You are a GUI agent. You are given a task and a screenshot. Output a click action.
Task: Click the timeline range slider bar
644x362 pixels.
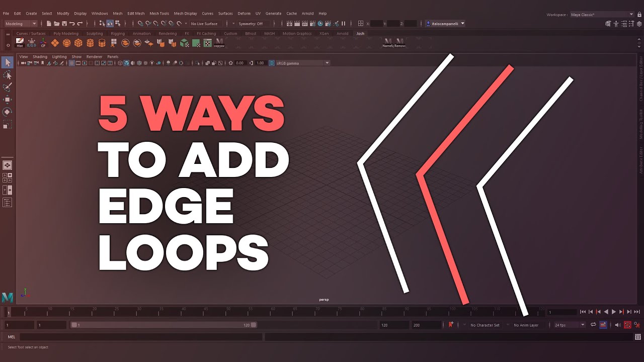click(x=164, y=325)
